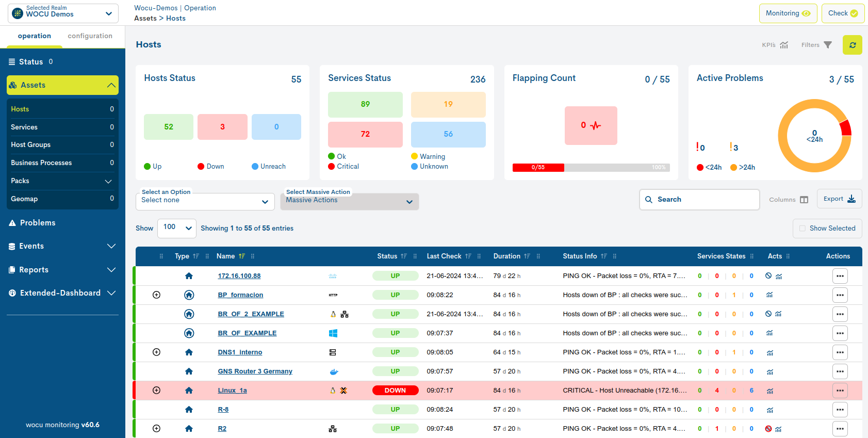868x438 pixels.
Task: Open the KPIs chart icon
Action: click(x=784, y=45)
